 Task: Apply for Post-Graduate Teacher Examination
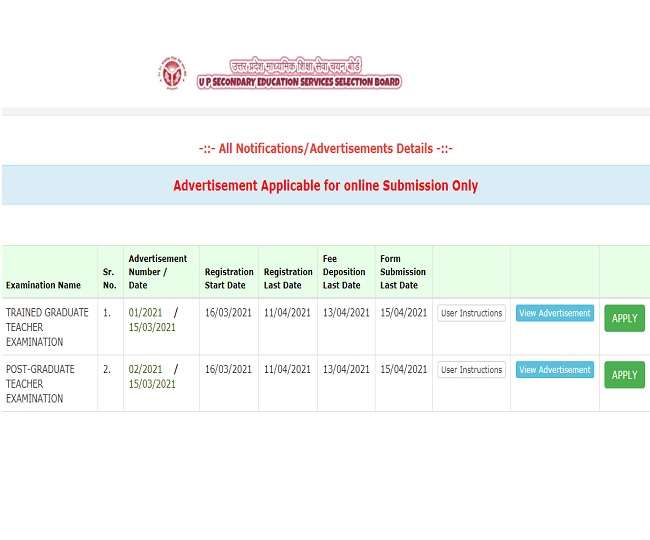click(624, 375)
